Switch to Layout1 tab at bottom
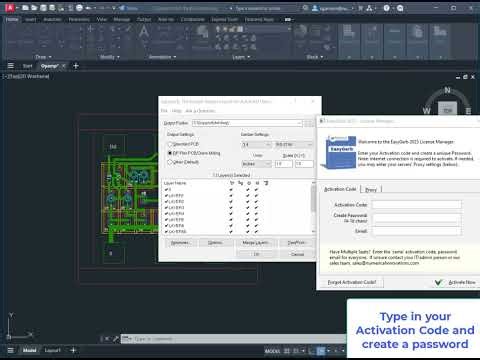The width and height of the screenshot is (480, 360). tap(52, 350)
